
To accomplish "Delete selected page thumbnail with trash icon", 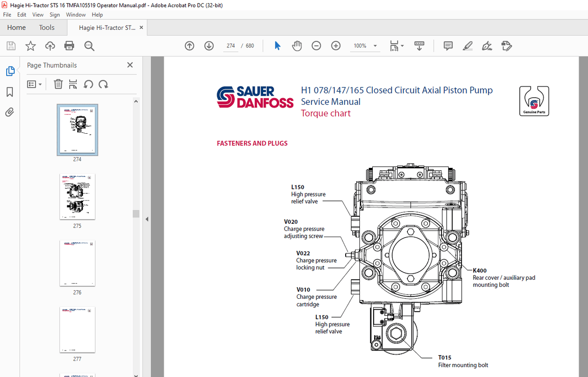I will click(58, 84).
